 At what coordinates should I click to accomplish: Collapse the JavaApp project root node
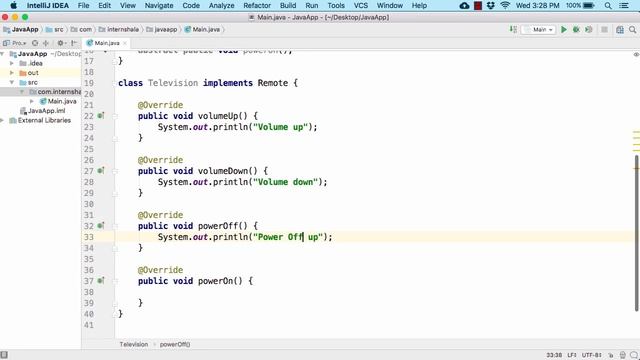[2, 54]
